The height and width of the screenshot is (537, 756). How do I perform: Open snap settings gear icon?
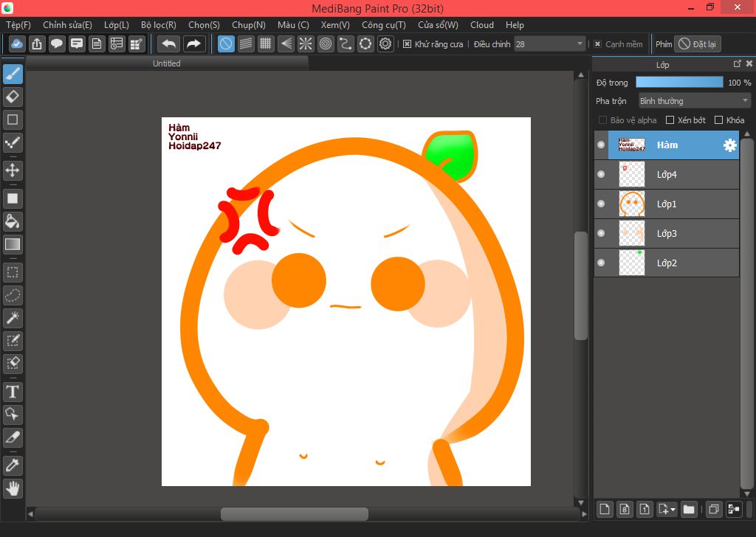pyautogui.click(x=385, y=44)
